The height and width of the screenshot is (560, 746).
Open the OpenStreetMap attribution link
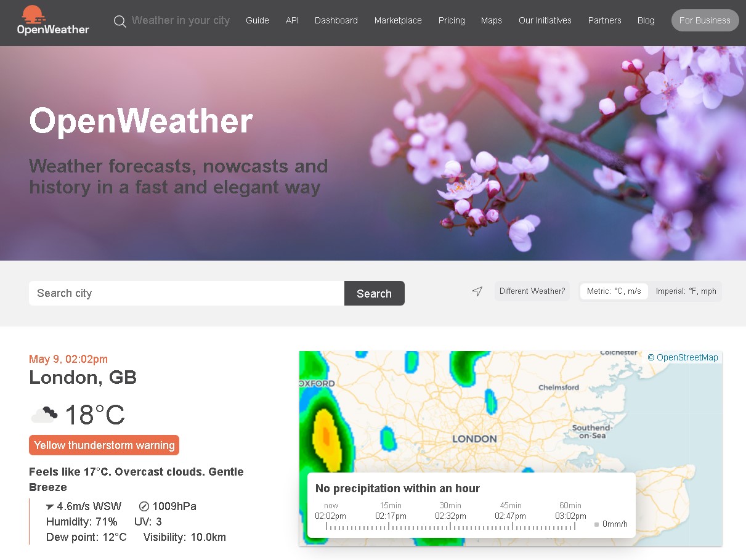coord(687,357)
